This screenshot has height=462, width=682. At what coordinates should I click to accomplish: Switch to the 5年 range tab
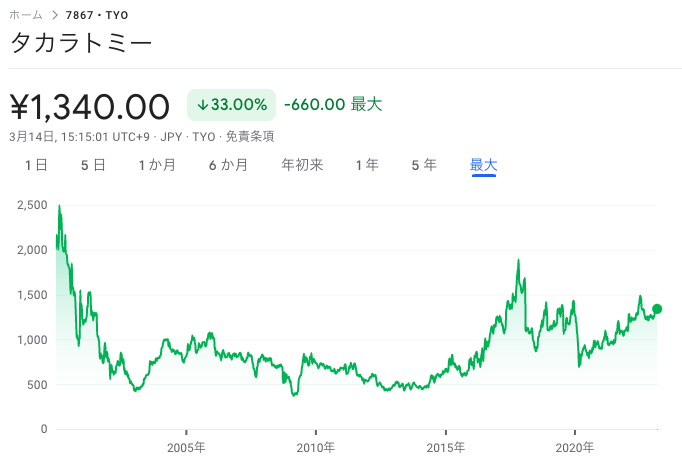424,165
